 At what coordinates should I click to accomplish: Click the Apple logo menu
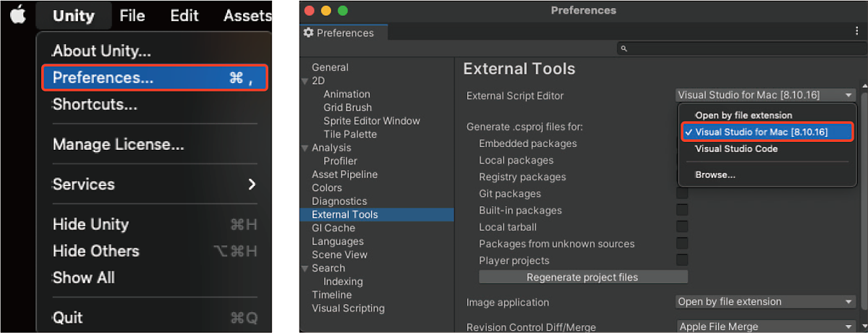(x=18, y=15)
